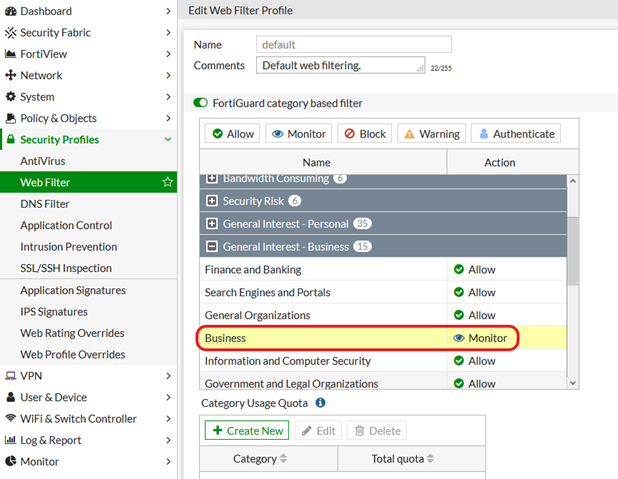Click the Comments text field
The width and height of the screenshot is (618, 479).
tap(339, 65)
